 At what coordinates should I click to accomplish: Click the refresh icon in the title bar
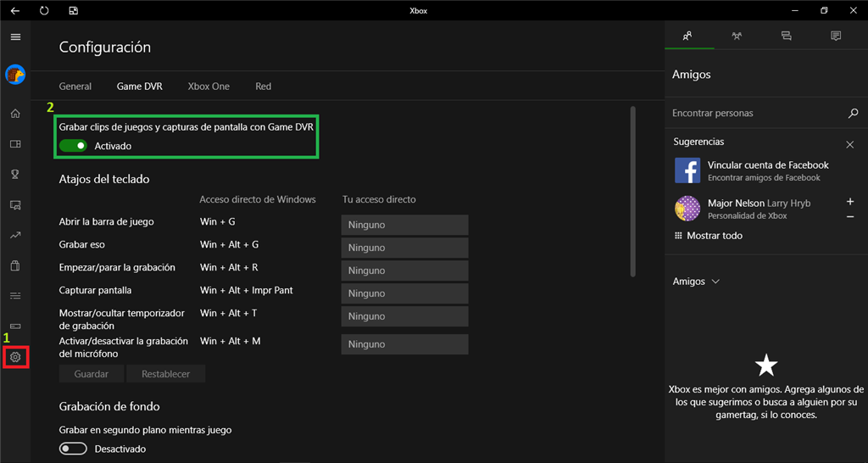click(44, 10)
